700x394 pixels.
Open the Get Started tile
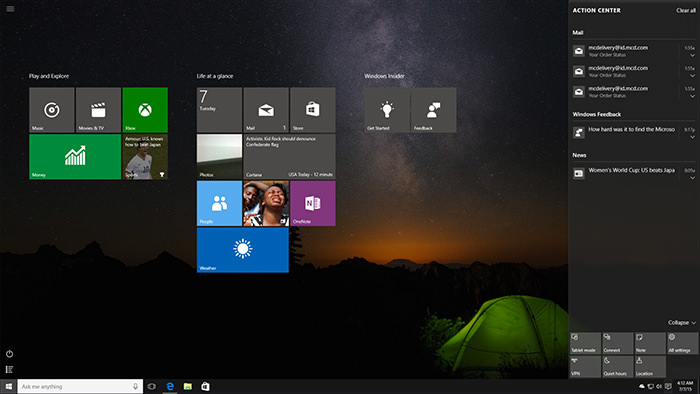tap(387, 110)
